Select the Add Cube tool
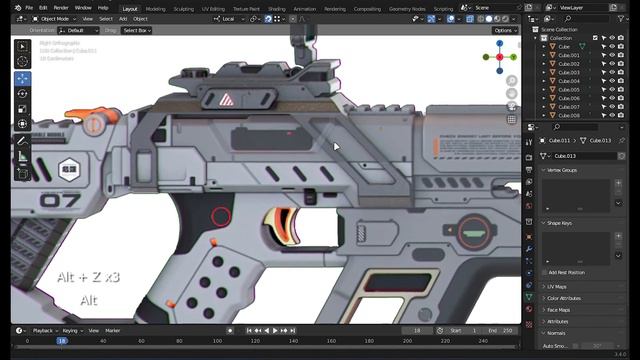Viewport: 640px width, 360px height. 22,173
